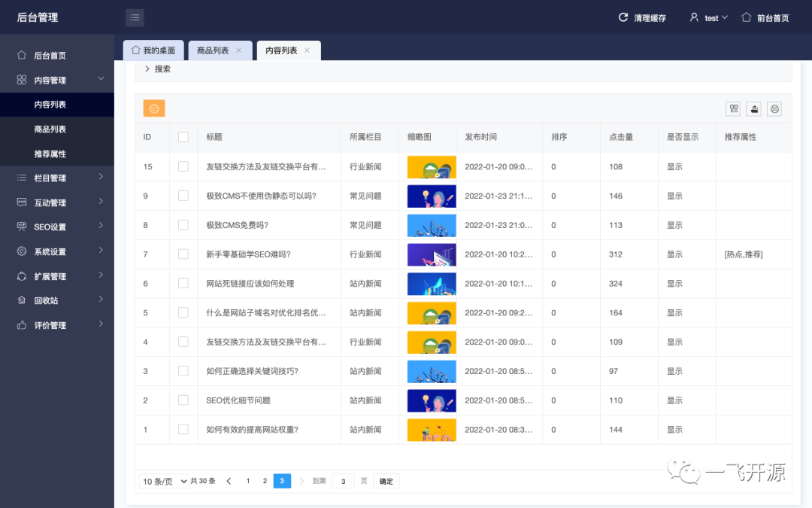
Task: Toggle the select-all checkbox in table header
Action: 183,138
